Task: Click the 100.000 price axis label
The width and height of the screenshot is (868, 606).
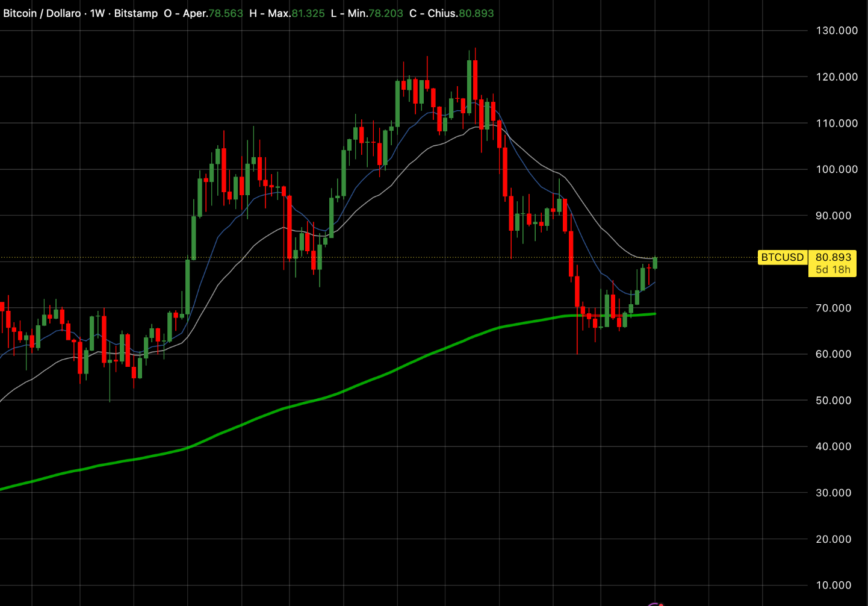Action: pos(837,169)
